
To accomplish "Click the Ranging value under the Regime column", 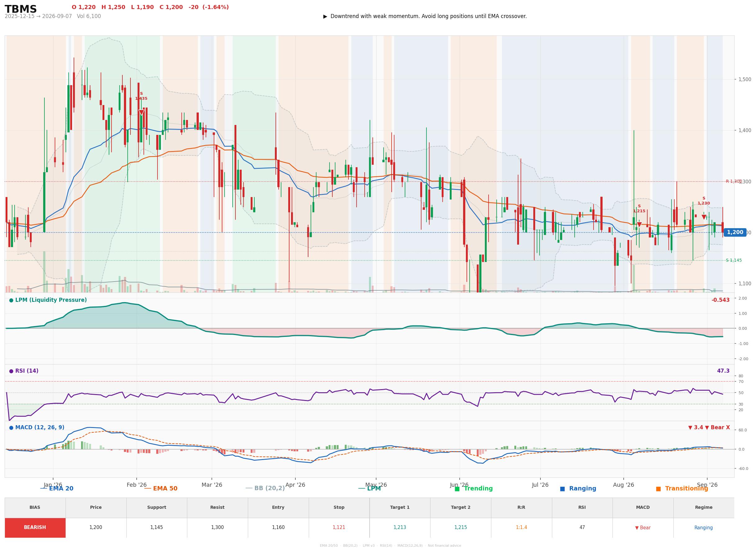I will (704, 528).
